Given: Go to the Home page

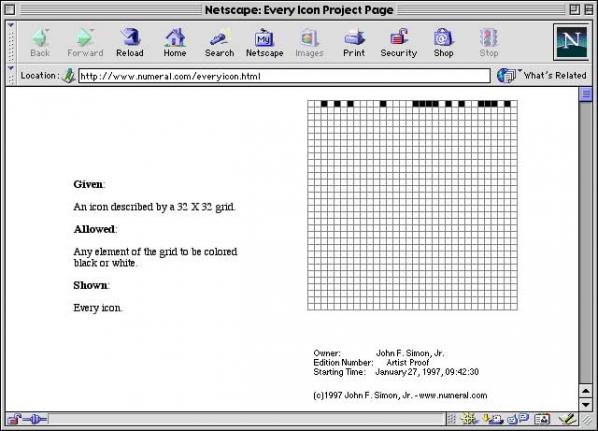Looking at the screenshot, I should [x=175, y=43].
